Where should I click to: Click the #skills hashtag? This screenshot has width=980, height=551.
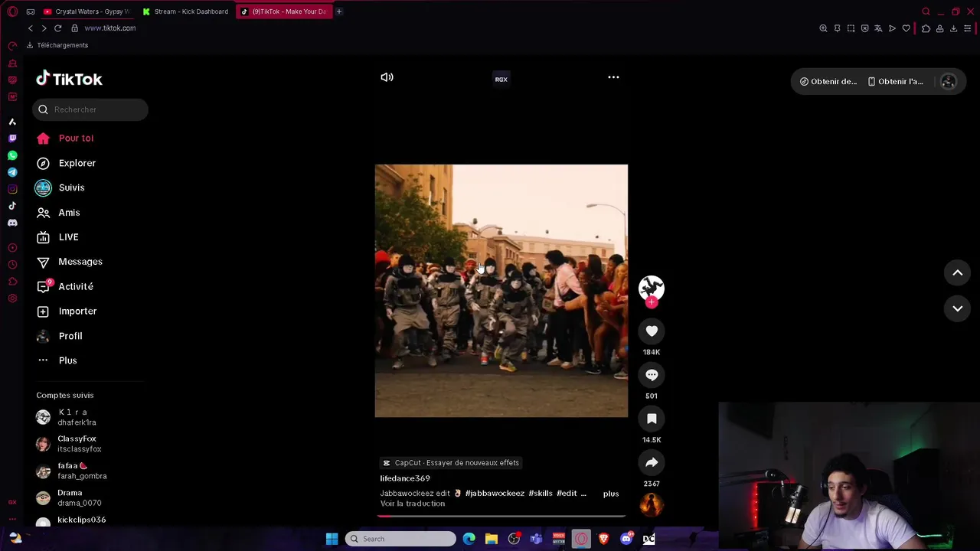click(541, 494)
